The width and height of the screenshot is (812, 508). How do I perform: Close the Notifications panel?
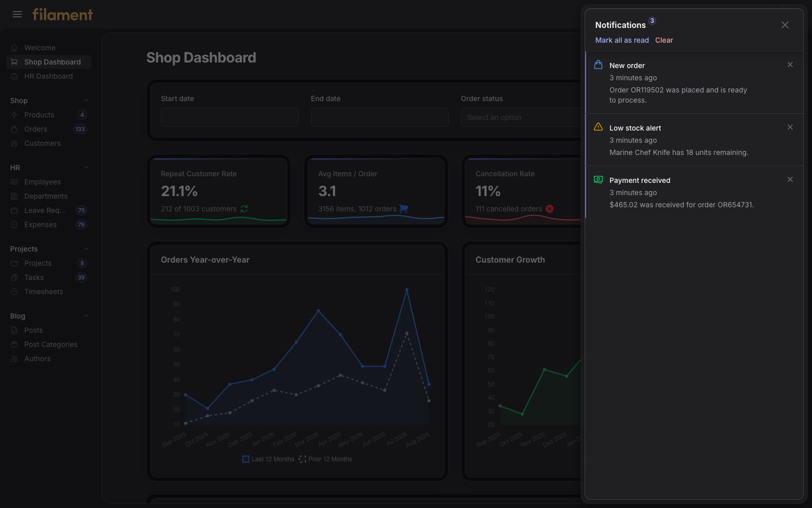point(785,25)
